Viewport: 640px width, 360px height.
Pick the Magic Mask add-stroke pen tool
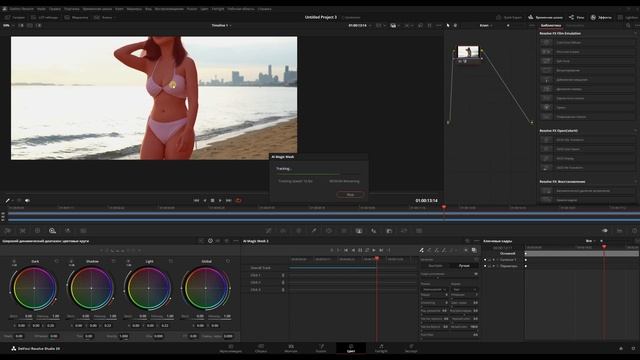[422, 250]
